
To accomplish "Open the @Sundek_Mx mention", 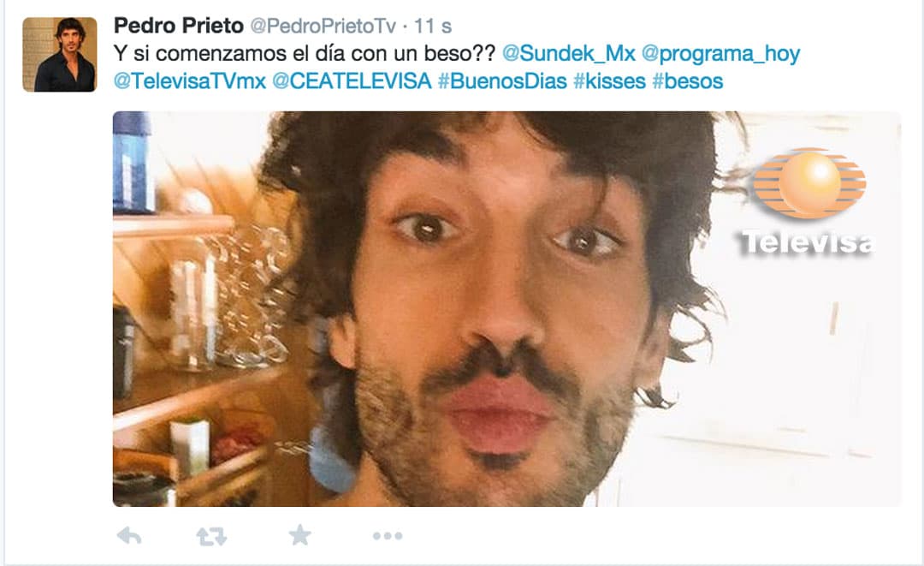I will pos(569,54).
